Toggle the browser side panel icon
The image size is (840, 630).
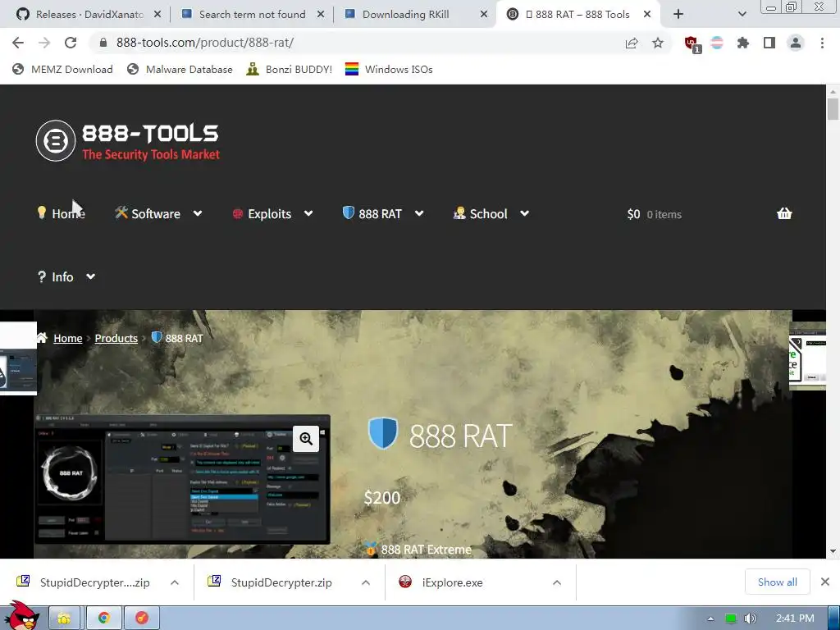coord(769,43)
